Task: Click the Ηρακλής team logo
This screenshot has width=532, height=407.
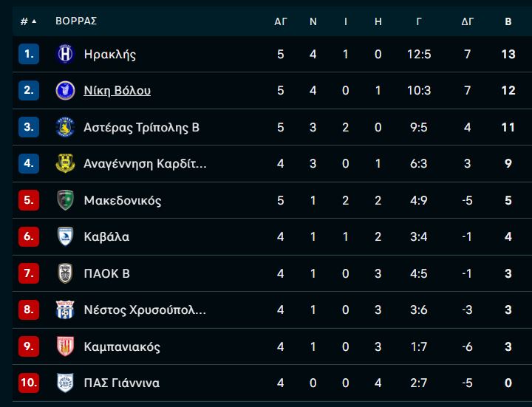Action: (x=66, y=54)
